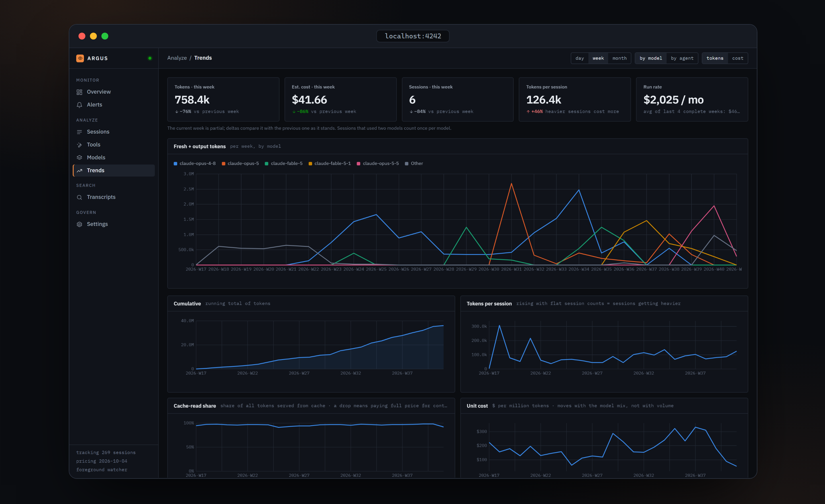The width and height of the screenshot is (825, 504).
Task: Group the trends by agent
Action: click(x=682, y=58)
